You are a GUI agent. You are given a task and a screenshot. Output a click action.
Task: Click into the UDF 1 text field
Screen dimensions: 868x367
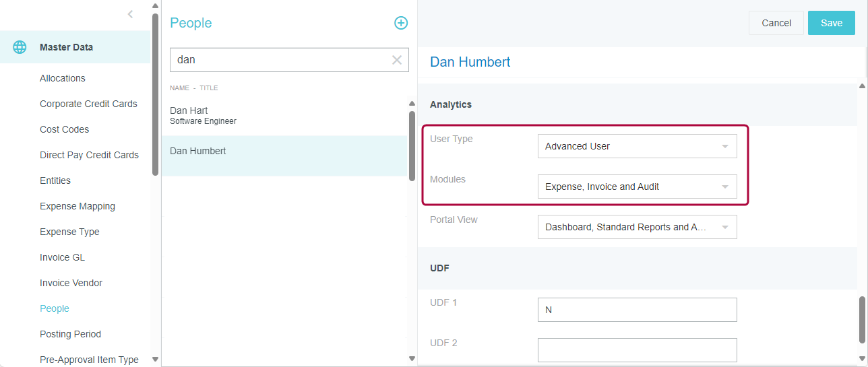point(637,310)
